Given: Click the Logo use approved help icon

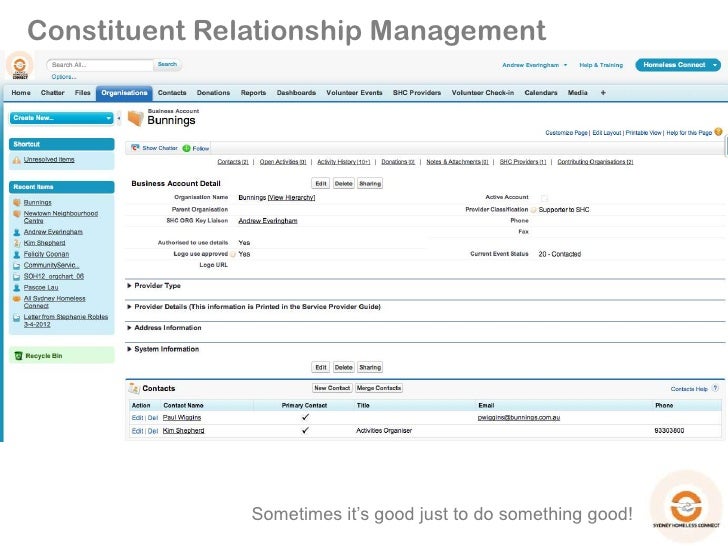Looking at the screenshot, I should tap(233, 254).
